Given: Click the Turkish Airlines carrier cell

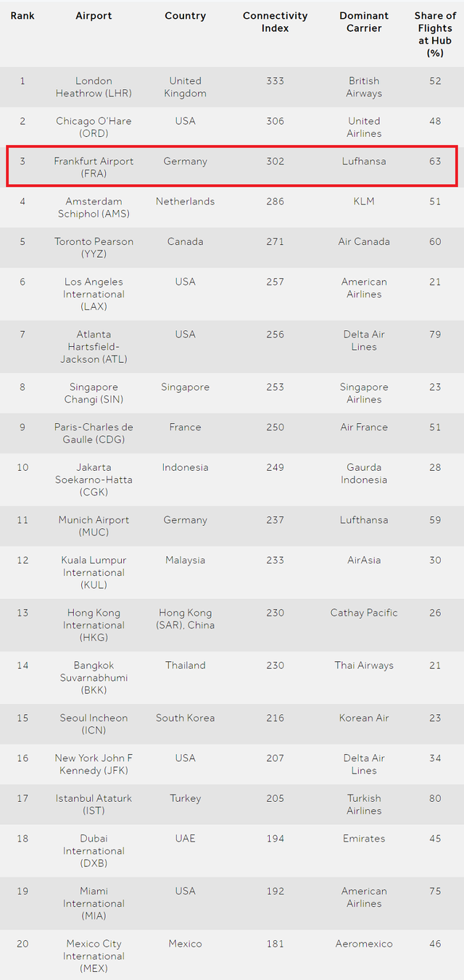Looking at the screenshot, I should 364,804.
